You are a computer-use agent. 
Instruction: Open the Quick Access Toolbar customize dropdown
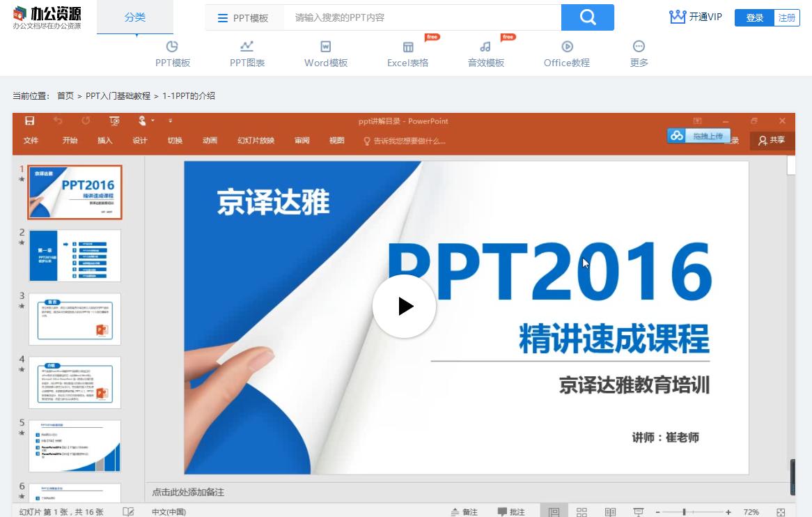click(170, 121)
